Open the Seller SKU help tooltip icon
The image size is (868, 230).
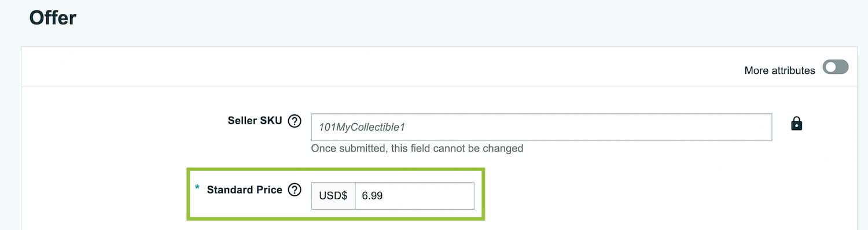coord(295,121)
